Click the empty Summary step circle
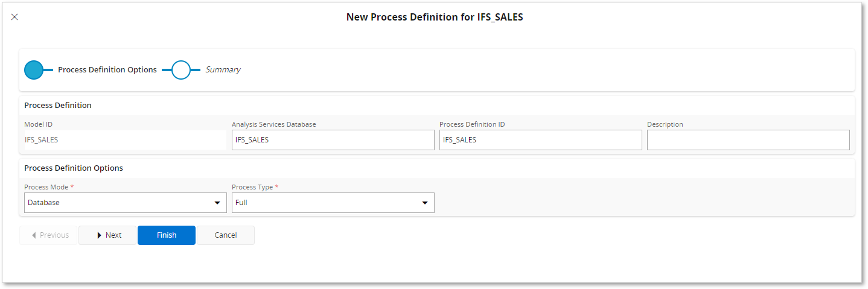Viewport: 868px width, 289px height. [181, 70]
